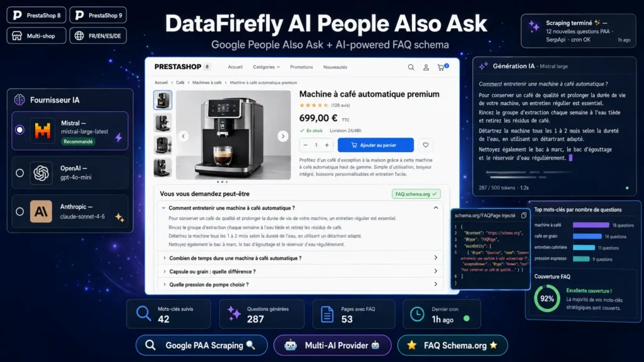Click the PrestaShop 9 logo icon

79,15
